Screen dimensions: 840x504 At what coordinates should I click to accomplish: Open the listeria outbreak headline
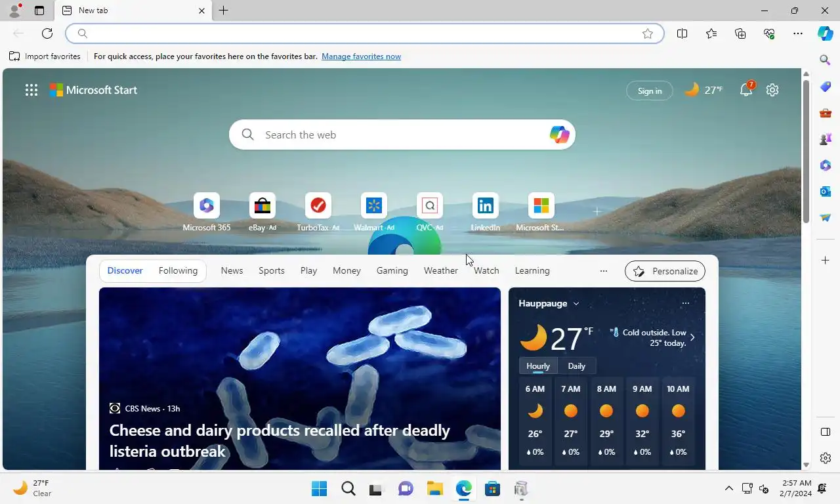(280, 440)
